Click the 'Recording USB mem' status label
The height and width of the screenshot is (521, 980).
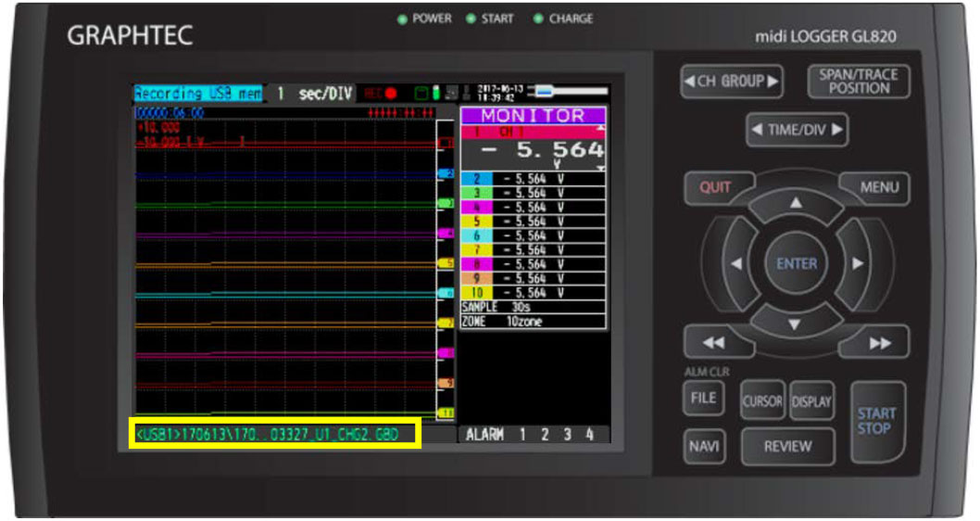pyautogui.click(x=198, y=94)
